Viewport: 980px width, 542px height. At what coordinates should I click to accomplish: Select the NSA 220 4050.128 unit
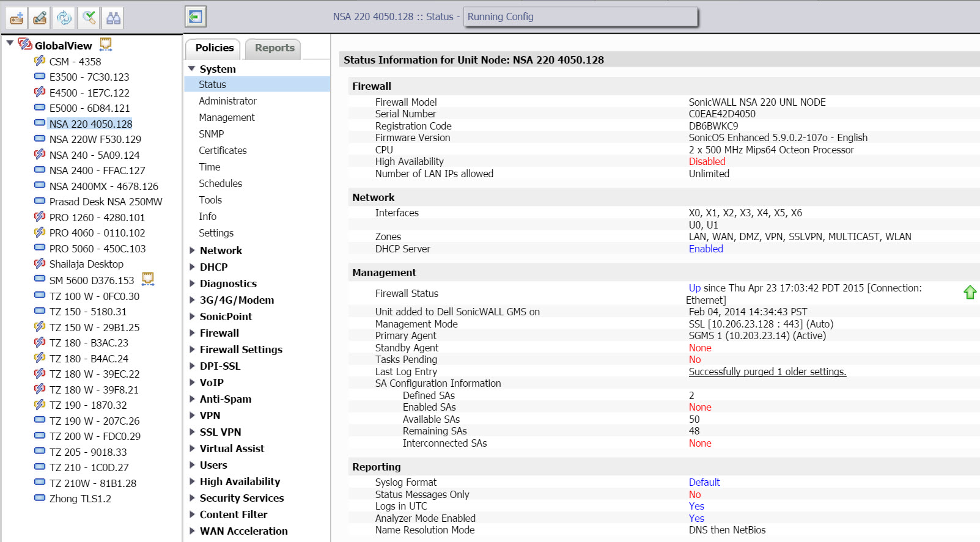pyautogui.click(x=90, y=123)
